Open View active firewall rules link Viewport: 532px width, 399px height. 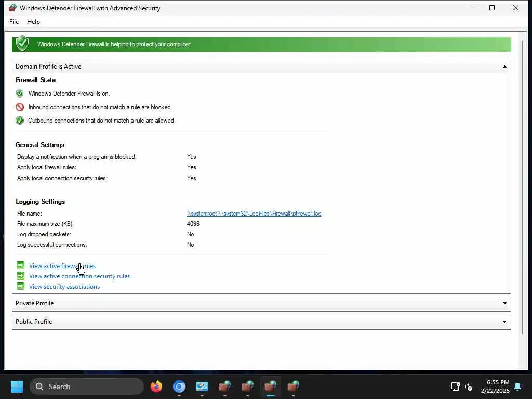pyautogui.click(x=62, y=266)
